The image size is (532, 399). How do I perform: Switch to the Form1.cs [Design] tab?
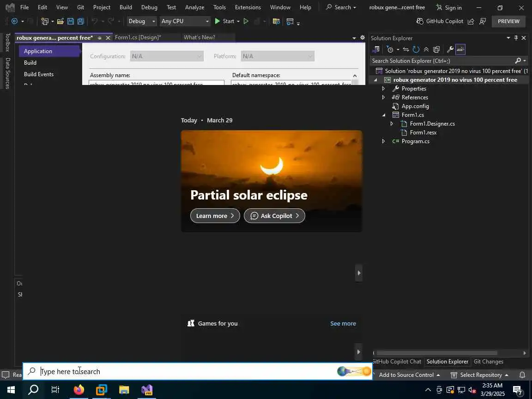point(138,38)
